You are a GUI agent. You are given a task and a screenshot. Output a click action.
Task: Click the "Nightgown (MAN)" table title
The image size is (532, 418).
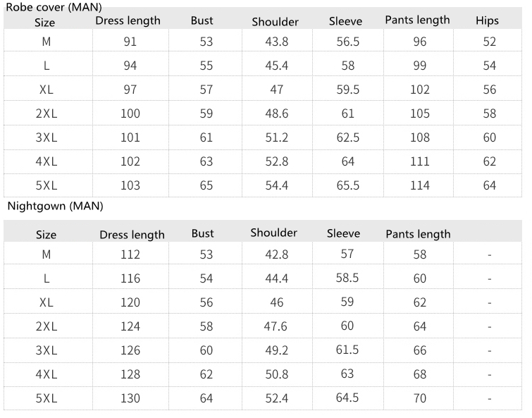pos(56,207)
